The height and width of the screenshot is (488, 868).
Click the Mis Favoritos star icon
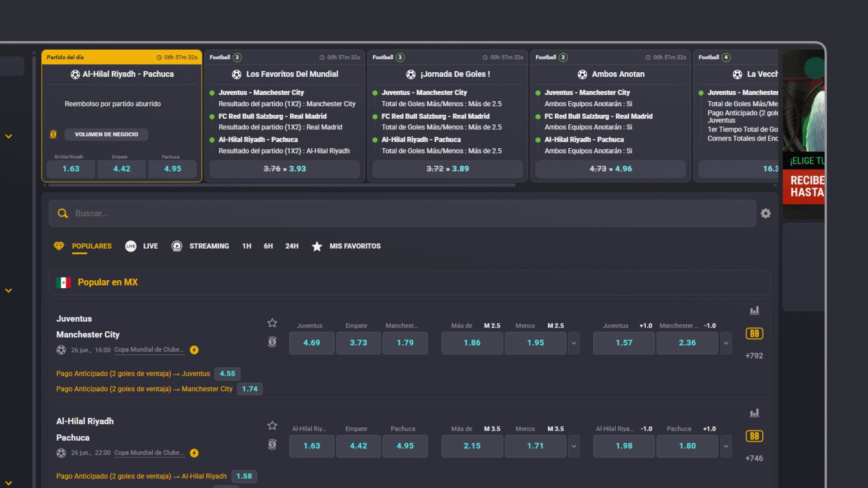(317, 246)
